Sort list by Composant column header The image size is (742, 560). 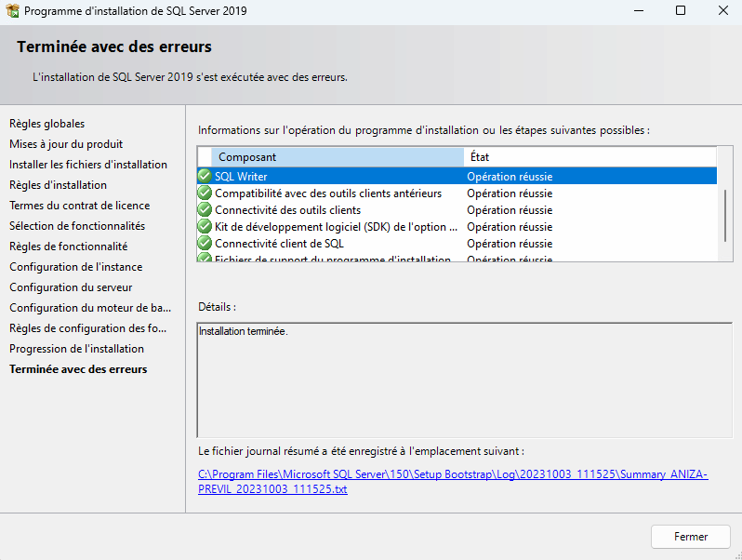[337, 157]
